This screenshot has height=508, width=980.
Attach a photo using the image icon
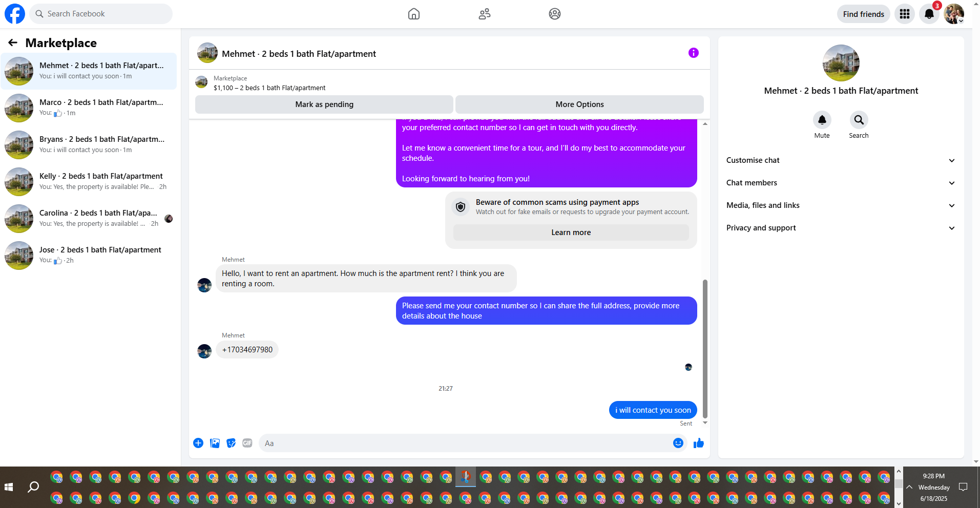point(215,443)
